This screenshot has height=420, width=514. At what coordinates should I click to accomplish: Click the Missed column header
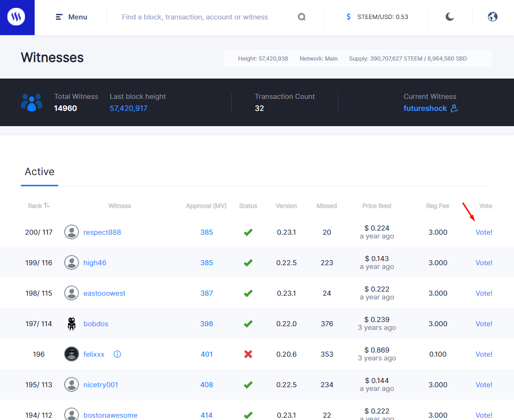327,206
